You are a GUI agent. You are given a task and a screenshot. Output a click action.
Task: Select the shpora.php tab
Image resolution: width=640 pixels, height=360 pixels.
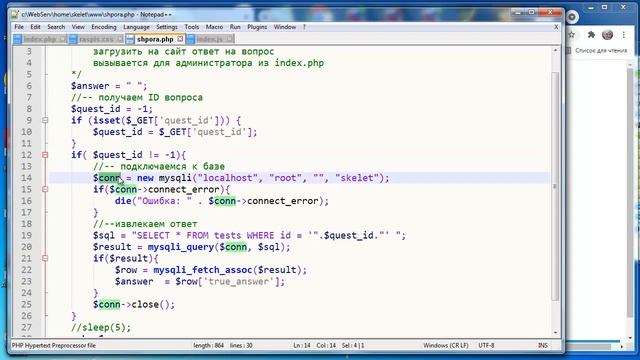point(155,39)
